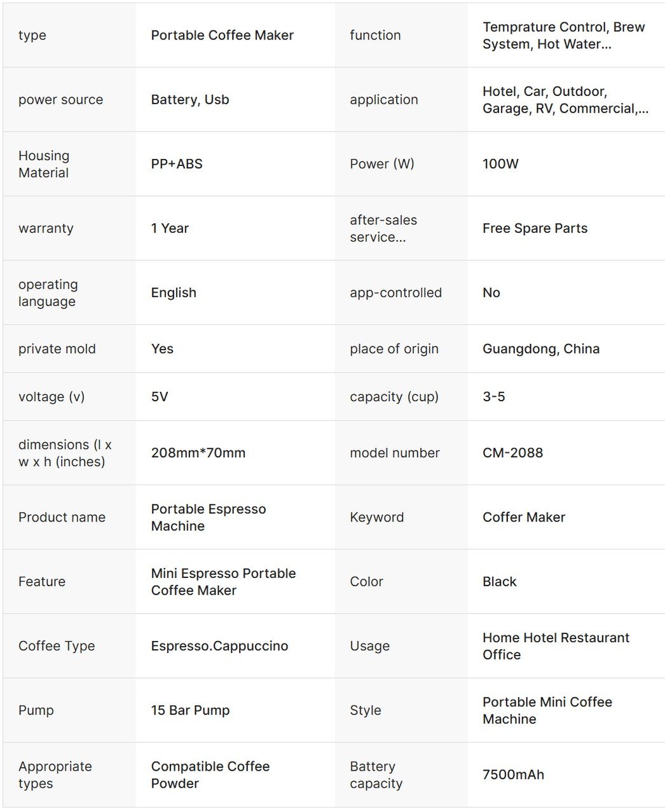Click the "Guangdong, China" origin value
The width and height of the screenshot is (665, 812).
point(540,348)
